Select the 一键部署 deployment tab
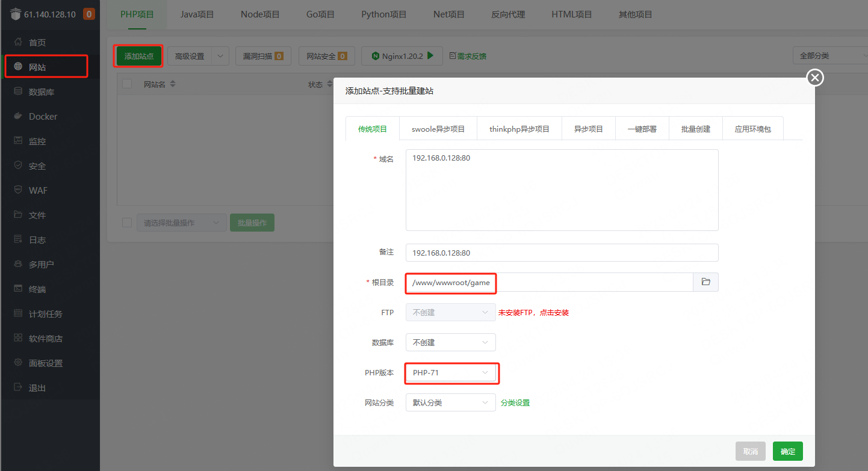The image size is (868, 471). [x=642, y=128]
